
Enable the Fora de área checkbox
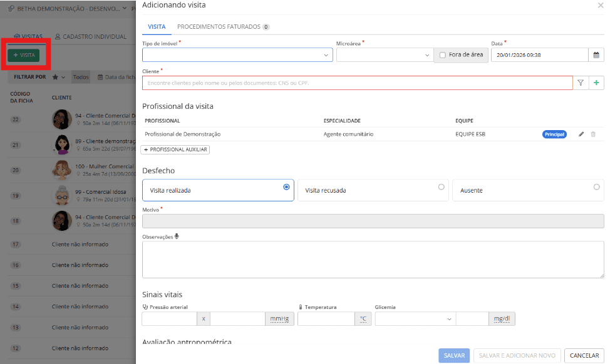443,55
